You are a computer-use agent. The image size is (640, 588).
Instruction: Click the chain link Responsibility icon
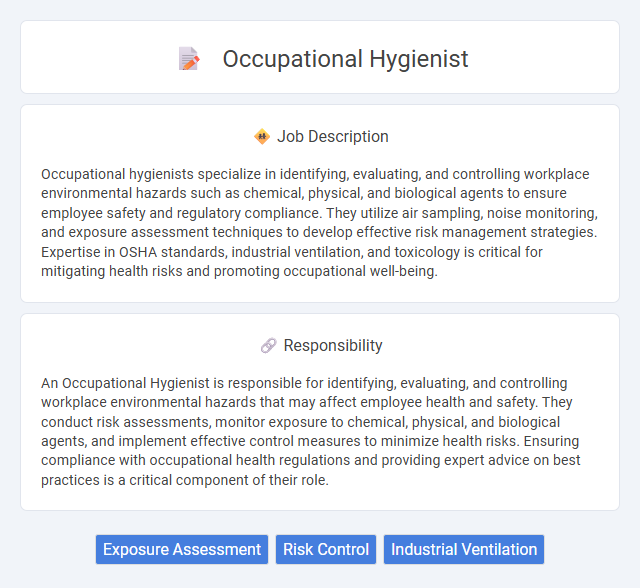pos(269,346)
